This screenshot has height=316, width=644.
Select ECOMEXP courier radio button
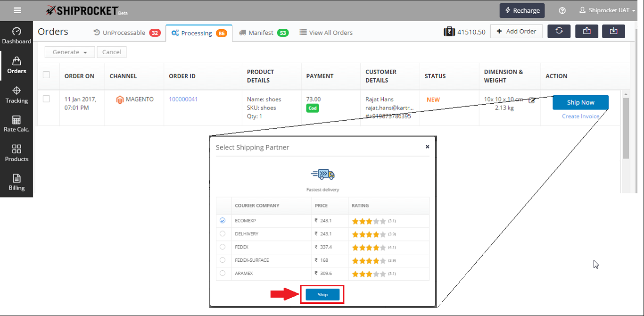223,220
